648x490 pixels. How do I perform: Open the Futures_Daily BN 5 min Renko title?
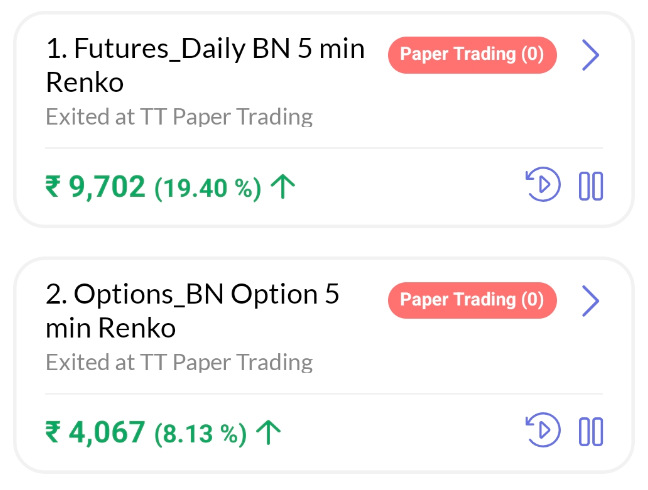pyautogui.click(x=205, y=64)
